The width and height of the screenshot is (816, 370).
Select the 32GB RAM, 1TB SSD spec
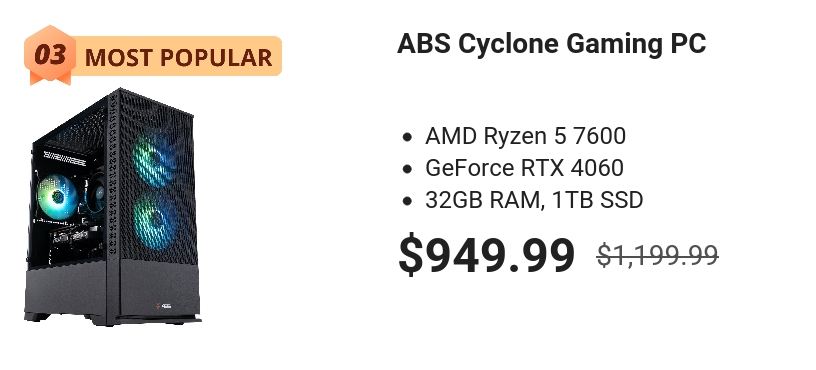click(534, 200)
